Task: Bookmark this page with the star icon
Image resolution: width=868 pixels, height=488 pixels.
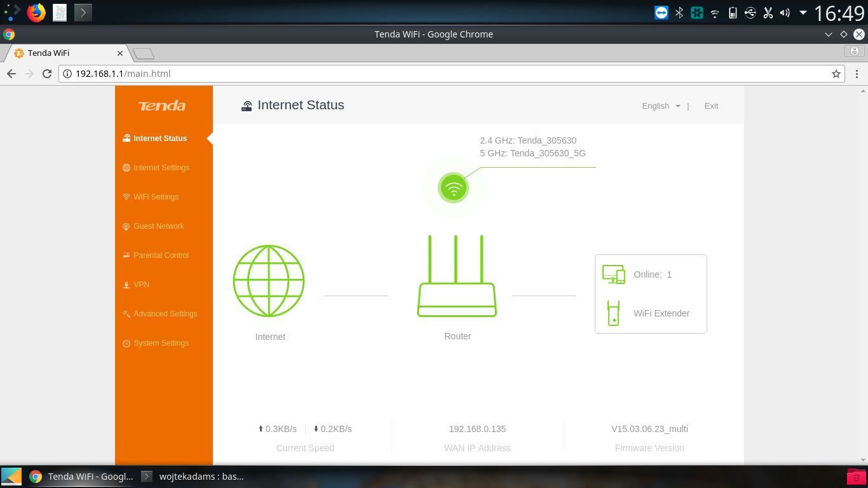Action: pos(836,74)
